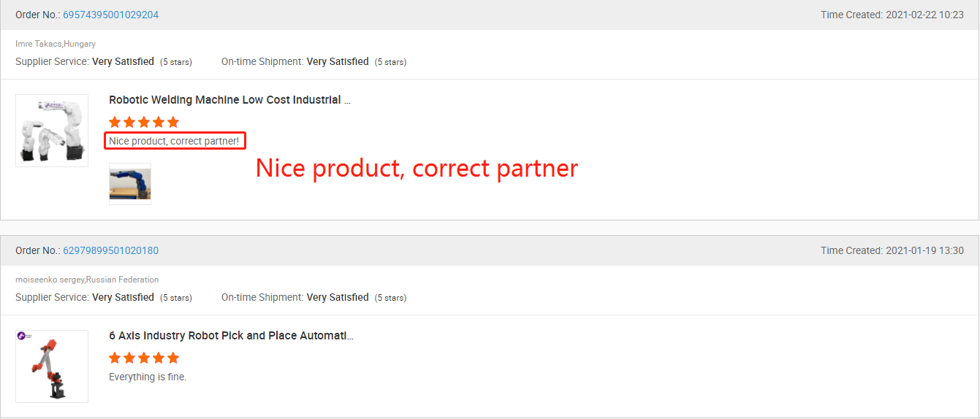Click the large red 'Nice product, correct partner' annotation
980x419 pixels.
pos(417,169)
